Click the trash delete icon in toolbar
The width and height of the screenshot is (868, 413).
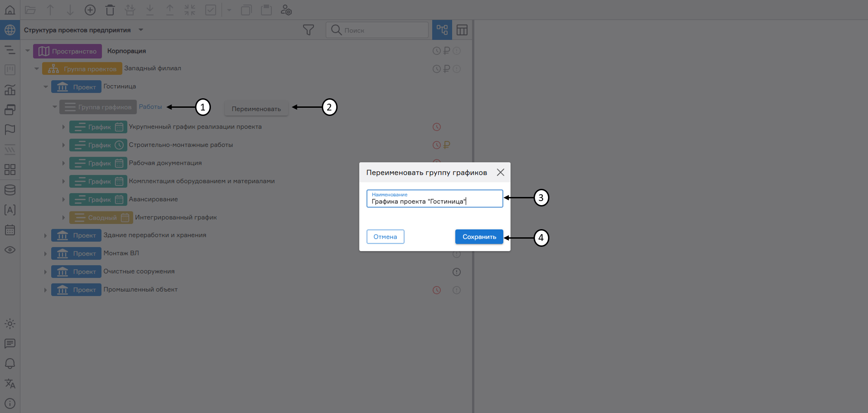(110, 10)
